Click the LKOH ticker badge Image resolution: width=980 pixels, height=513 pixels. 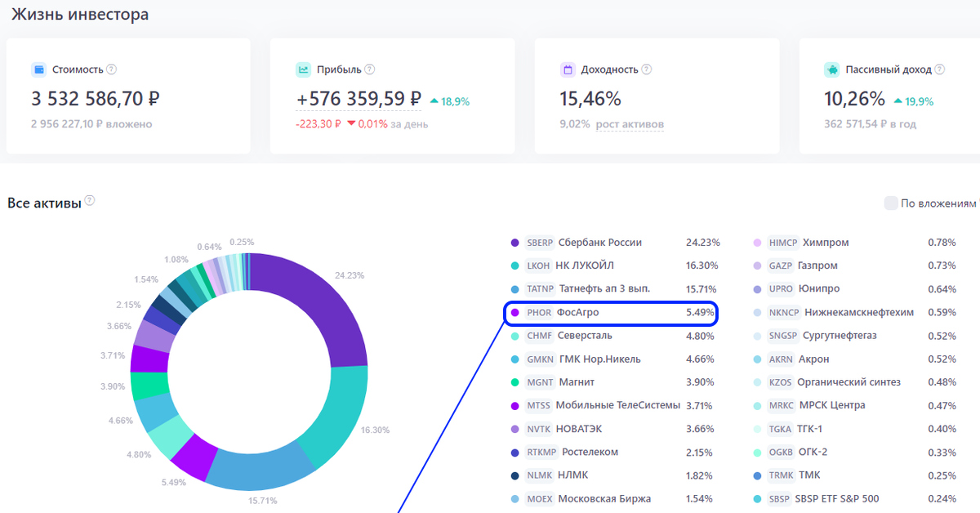point(539,265)
